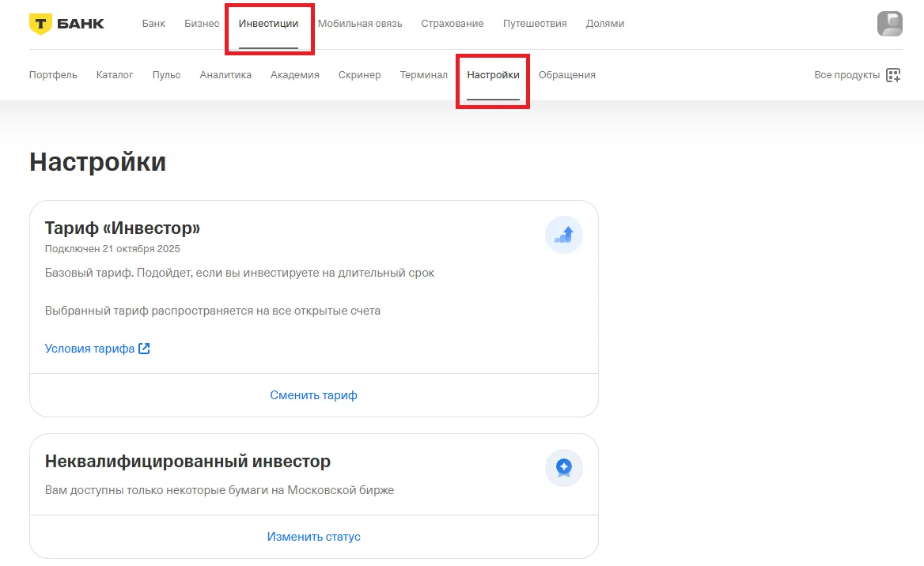Viewport: 924px width, 566px height.
Task: Click the Подключен 21 октября 2025 text
Action: 112,248
